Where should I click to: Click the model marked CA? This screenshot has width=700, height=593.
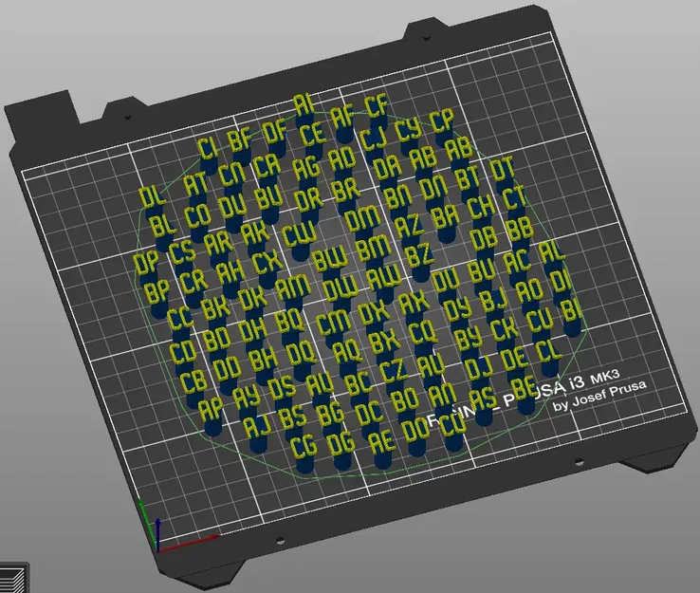267,166
